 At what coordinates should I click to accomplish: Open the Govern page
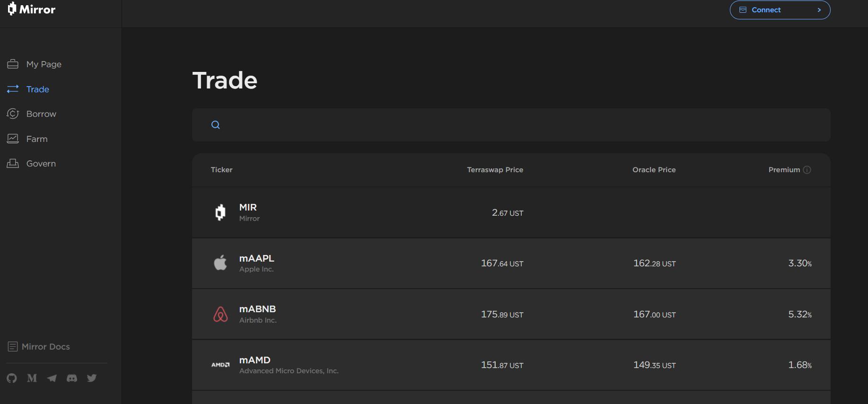(41, 164)
